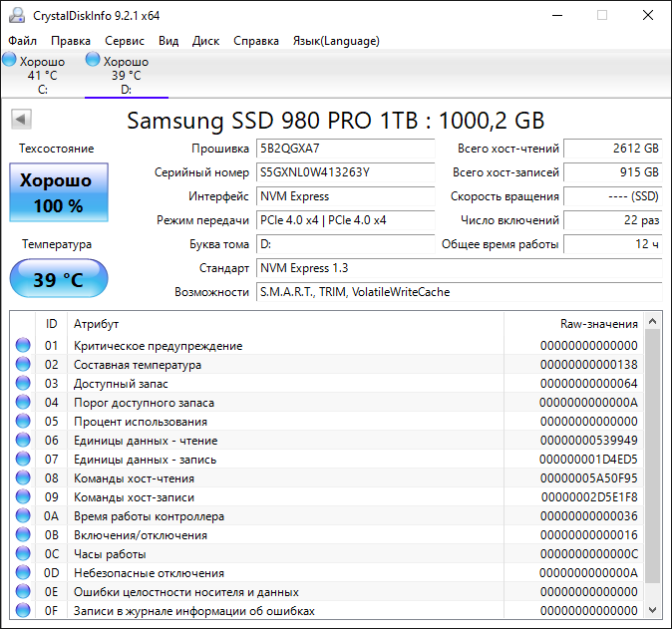Open the Файл menu
Screen dimensions: 672x629
(x=22, y=41)
